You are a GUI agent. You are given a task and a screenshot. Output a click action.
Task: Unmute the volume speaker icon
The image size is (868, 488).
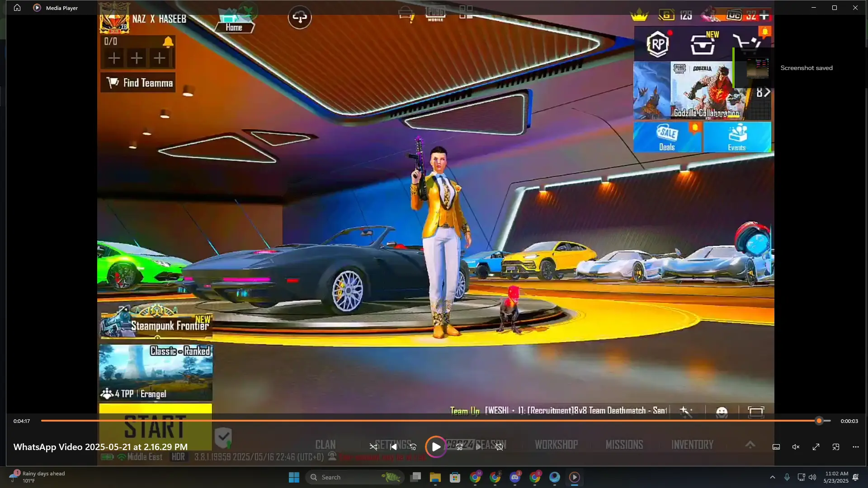coord(796,447)
